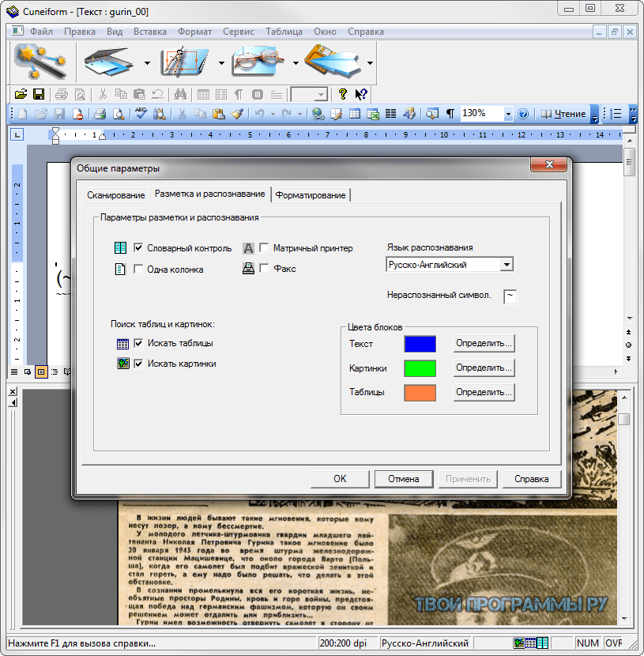Enable the Одна колонка checkbox

138,269
